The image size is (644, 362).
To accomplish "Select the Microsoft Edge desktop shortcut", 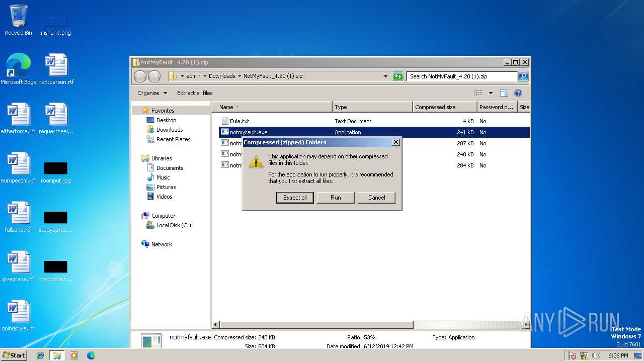I will 18,69.
